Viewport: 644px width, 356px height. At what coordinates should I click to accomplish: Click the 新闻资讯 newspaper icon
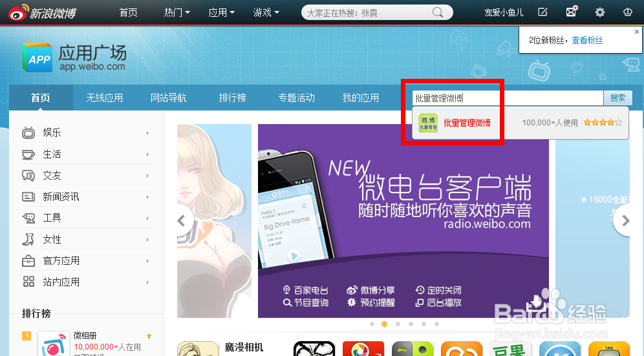coord(28,196)
